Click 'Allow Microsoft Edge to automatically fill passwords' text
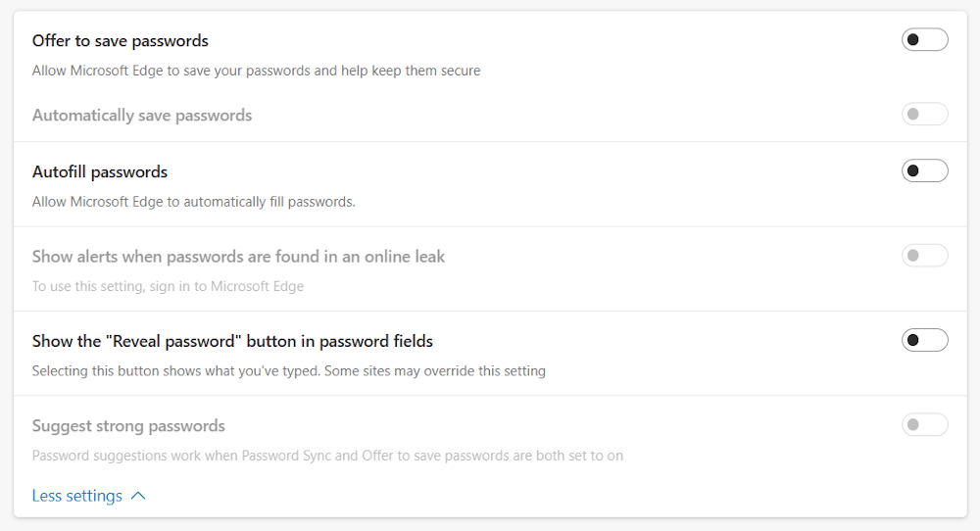 [x=194, y=202]
